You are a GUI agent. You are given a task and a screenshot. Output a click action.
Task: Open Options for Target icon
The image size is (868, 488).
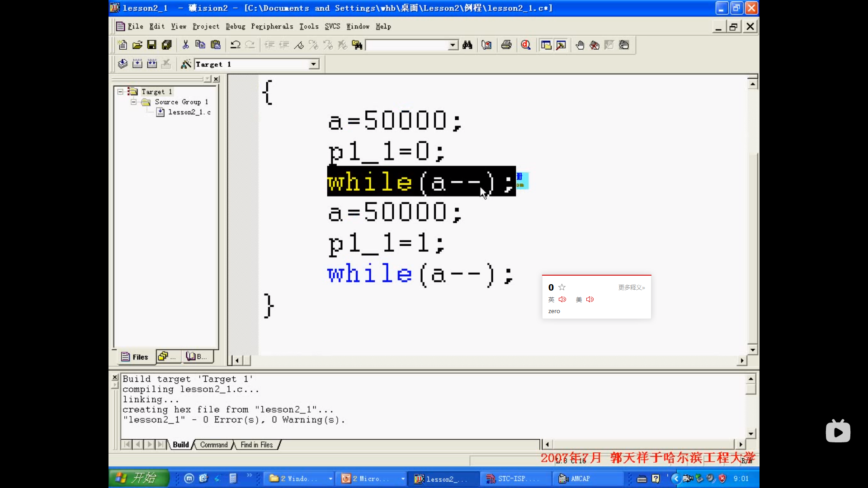(186, 64)
